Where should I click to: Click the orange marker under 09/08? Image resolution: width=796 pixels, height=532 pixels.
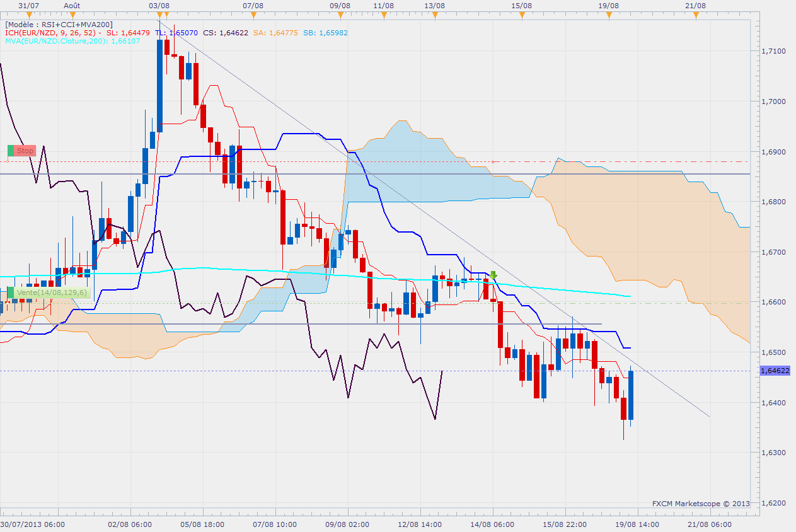click(340, 15)
